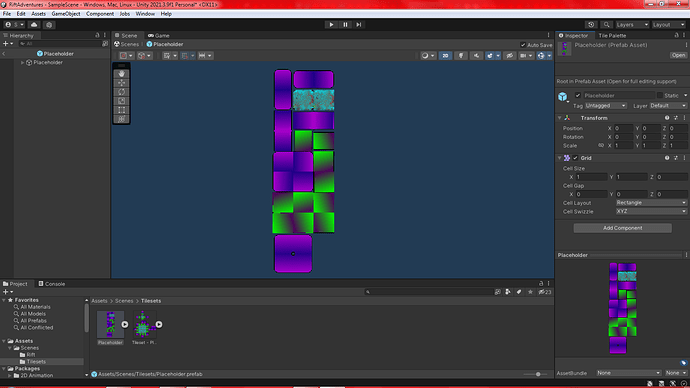Click the Pause button

(x=345, y=25)
